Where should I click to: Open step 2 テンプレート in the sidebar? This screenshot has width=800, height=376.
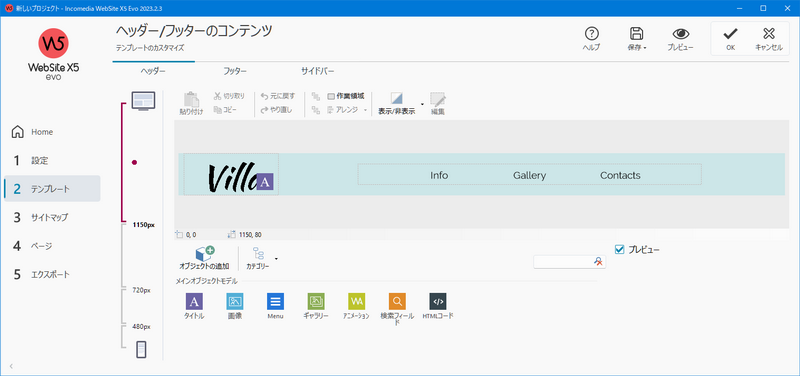[52, 189]
